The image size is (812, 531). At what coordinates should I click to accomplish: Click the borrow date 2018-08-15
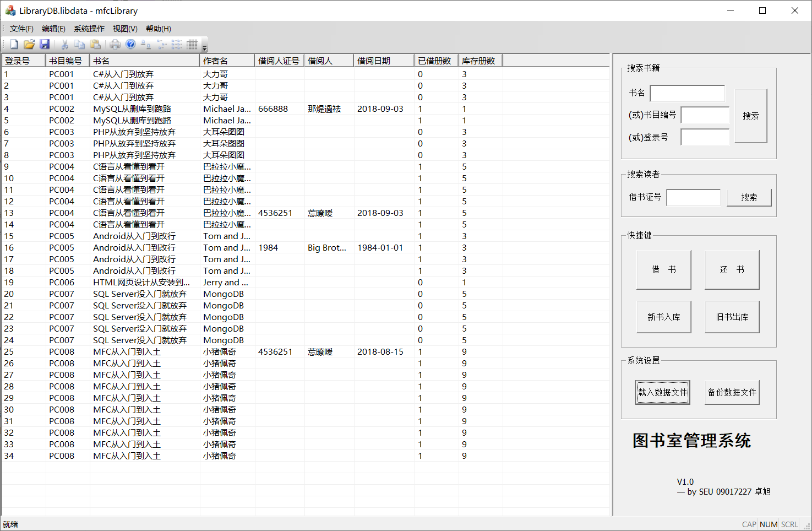tap(380, 352)
